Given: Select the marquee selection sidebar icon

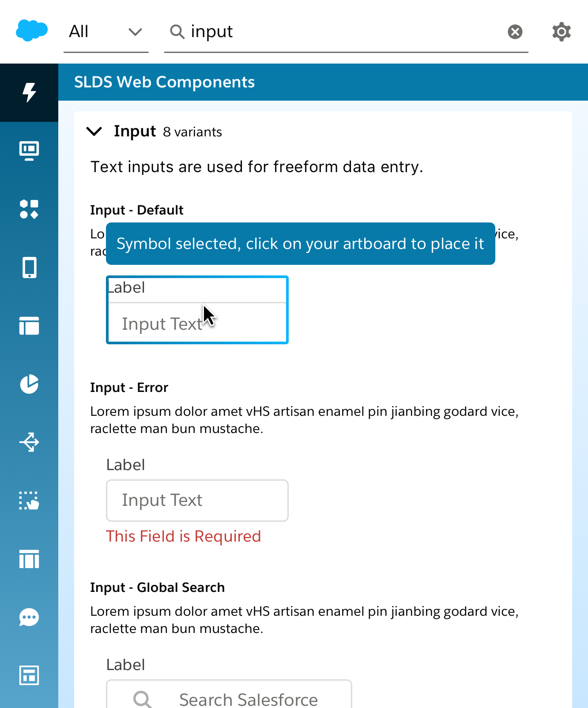Looking at the screenshot, I should click(x=29, y=501).
